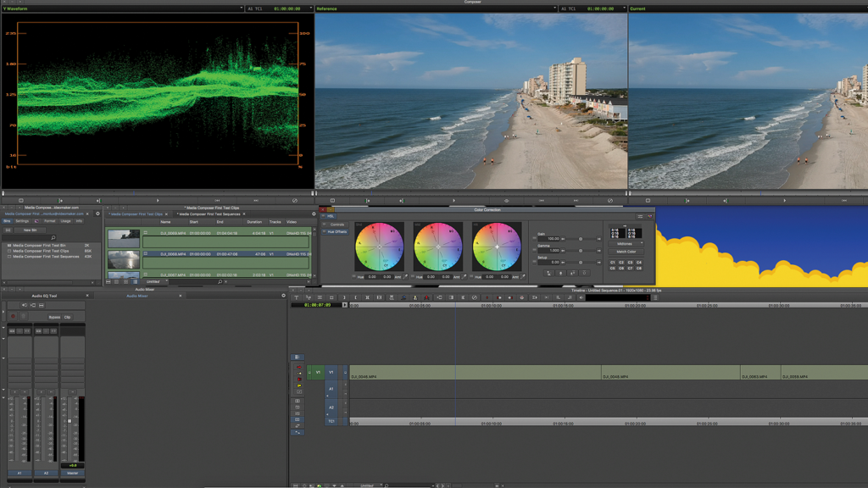Select the V1 record track button

click(331, 373)
